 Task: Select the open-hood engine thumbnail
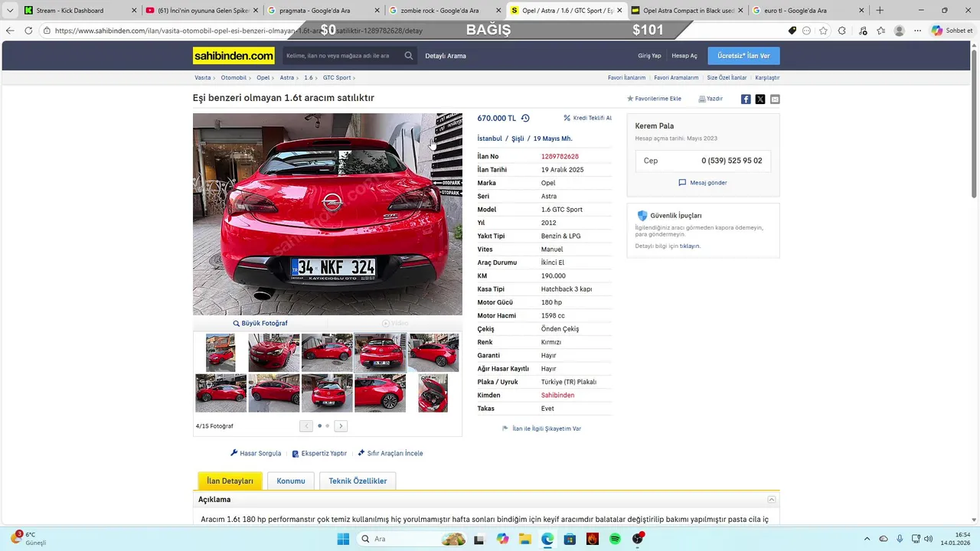(433, 393)
